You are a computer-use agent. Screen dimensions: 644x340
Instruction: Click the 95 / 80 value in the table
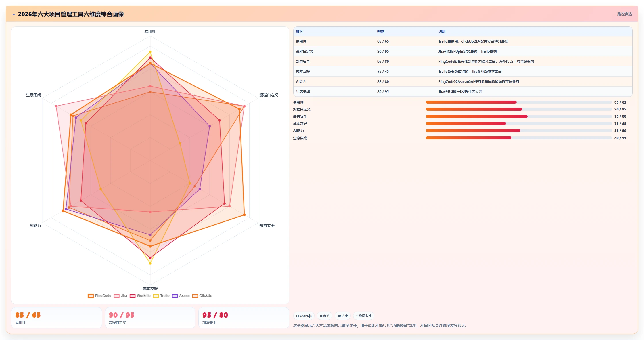click(383, 62)
